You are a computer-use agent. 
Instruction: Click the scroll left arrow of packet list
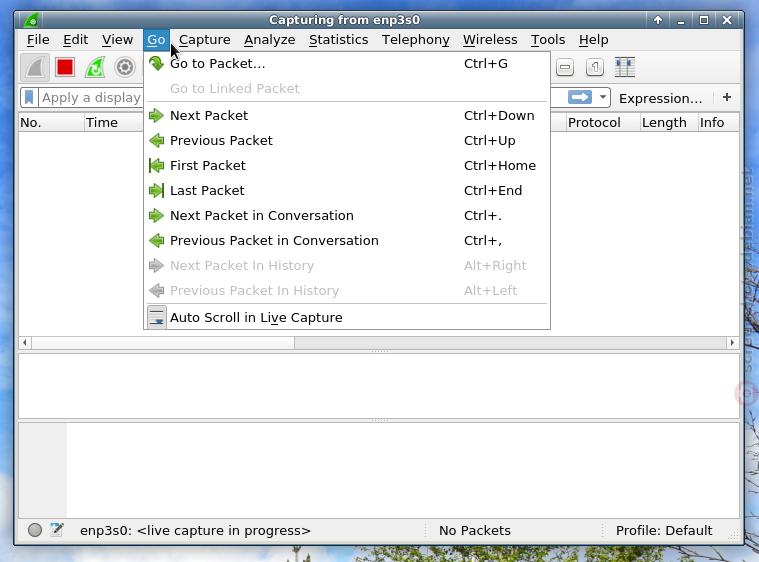[x=25, y=343]
